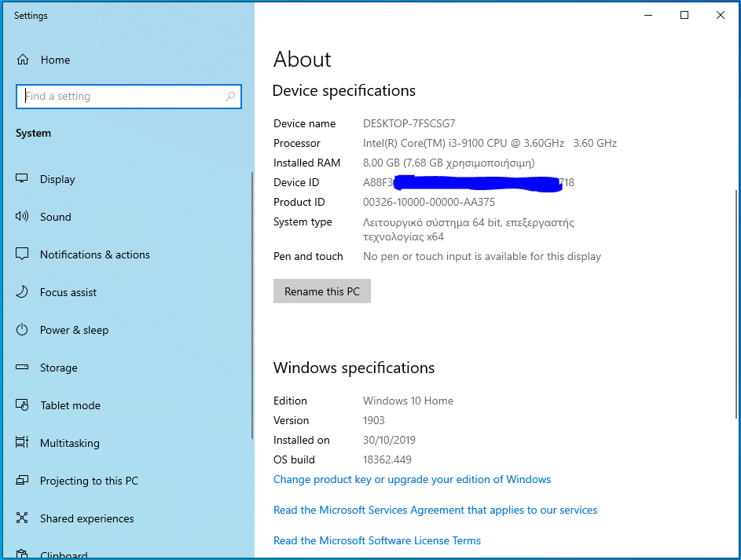Select the OS build 18362.449 value
This screenshot has width=741, height=560.
tap(387, 459)
